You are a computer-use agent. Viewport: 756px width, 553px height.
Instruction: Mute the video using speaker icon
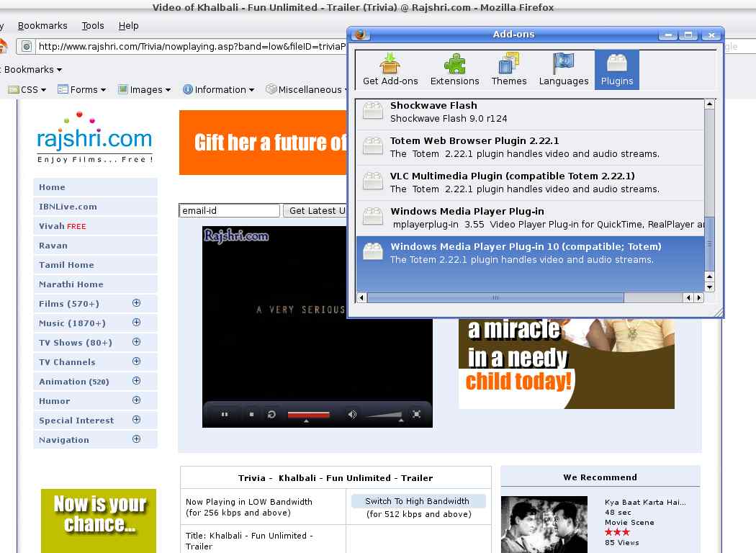pos(352,414)
